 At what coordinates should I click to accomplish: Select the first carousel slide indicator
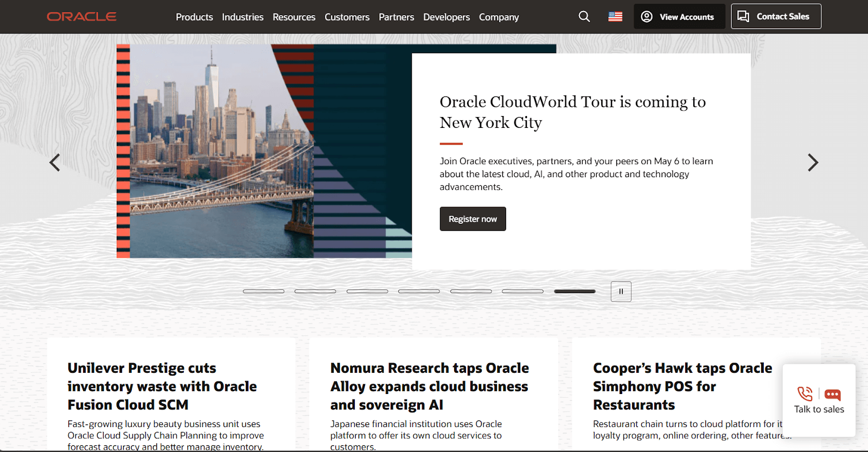(x=264, y=292)
